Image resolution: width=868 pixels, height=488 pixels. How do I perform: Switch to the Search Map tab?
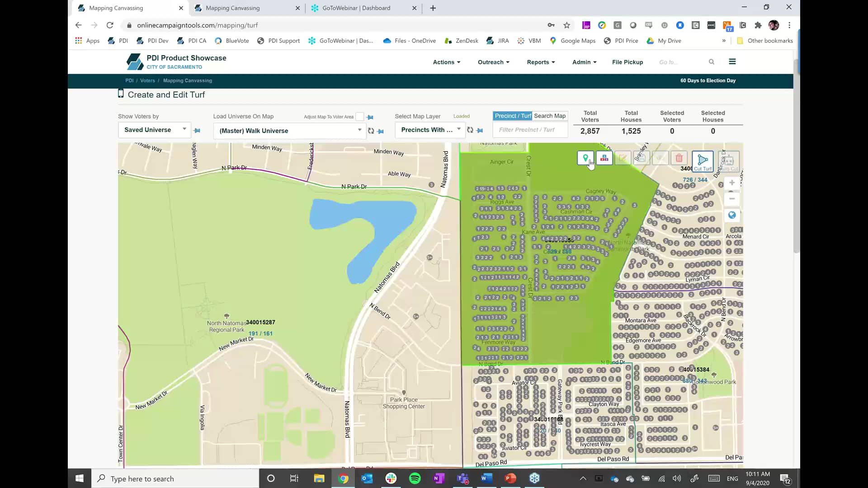coord(549,116)
